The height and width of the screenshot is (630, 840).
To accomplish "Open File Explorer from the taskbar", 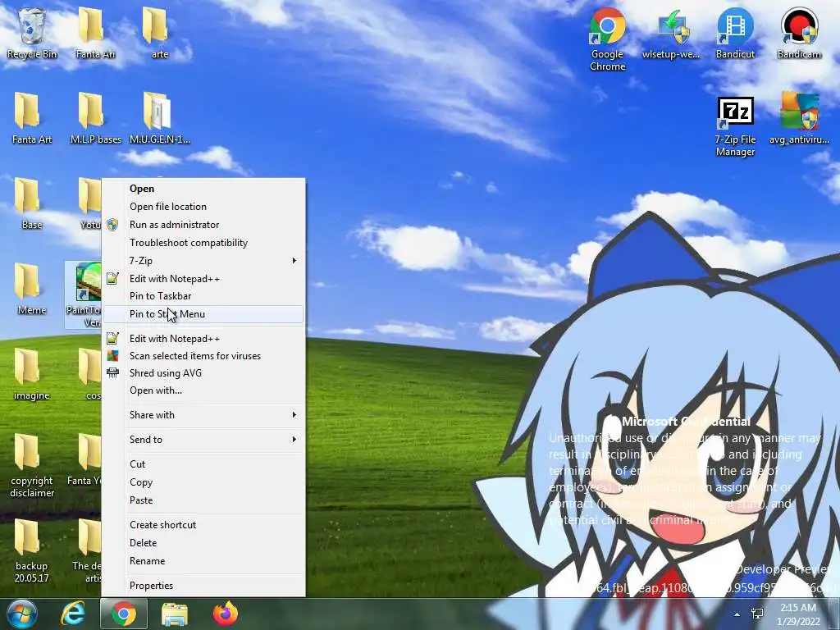I will click(x=175, y=614).
